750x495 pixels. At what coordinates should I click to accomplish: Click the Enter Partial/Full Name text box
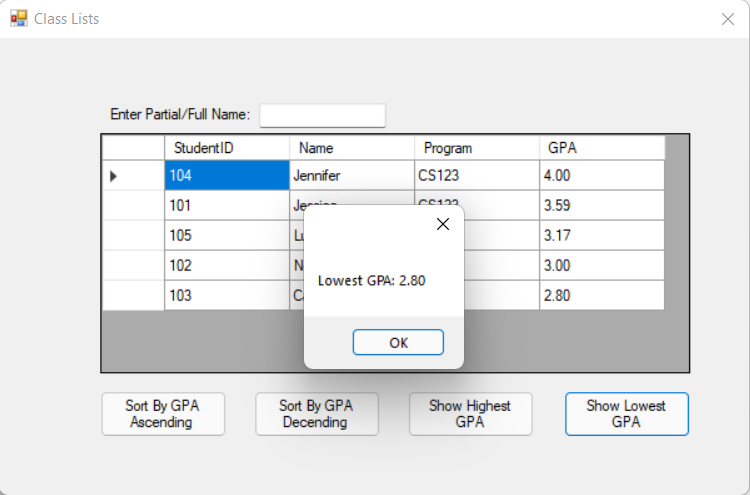click(322, 115)
